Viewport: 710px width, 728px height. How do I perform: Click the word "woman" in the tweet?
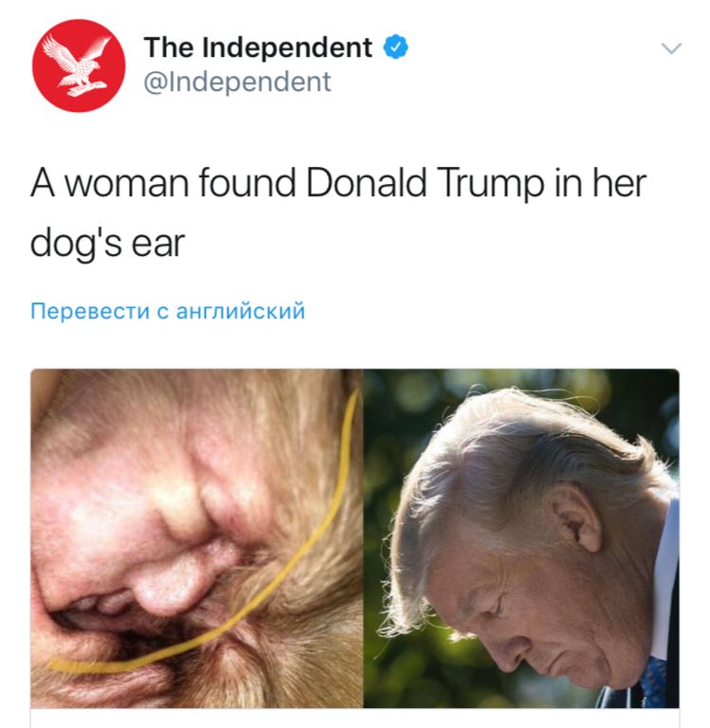point(127,183)
